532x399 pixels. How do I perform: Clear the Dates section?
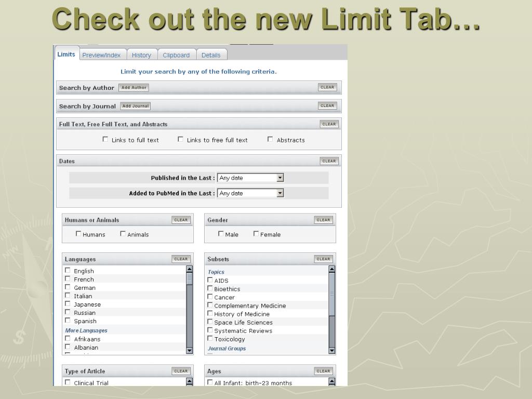pyautogui.click(x=329, y=161)
